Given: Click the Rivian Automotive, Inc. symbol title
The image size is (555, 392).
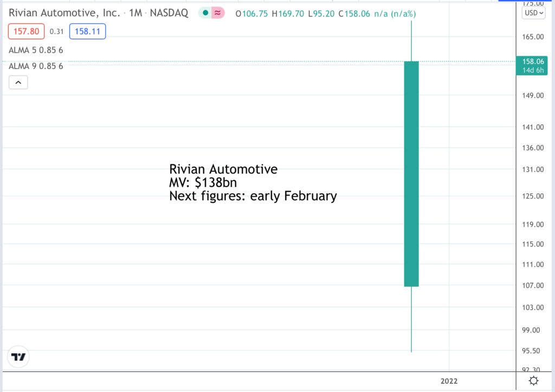Looking at the screenshot, I should [x=64, y=13].
